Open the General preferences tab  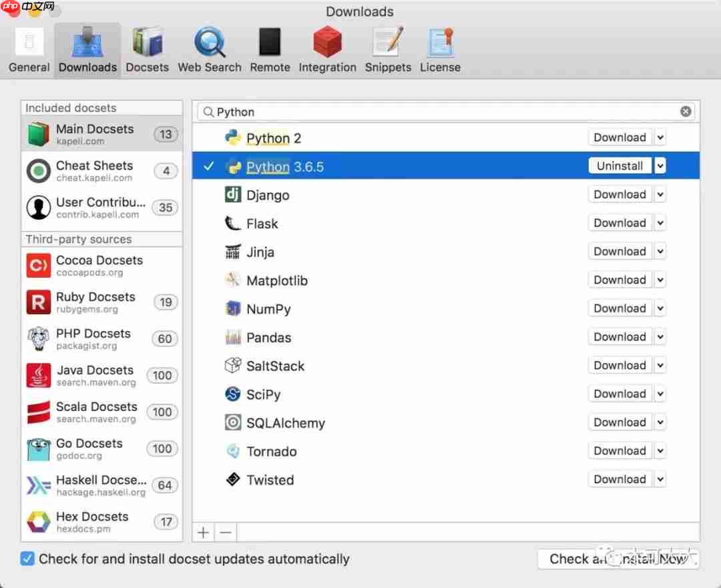[x=29, y=50]
